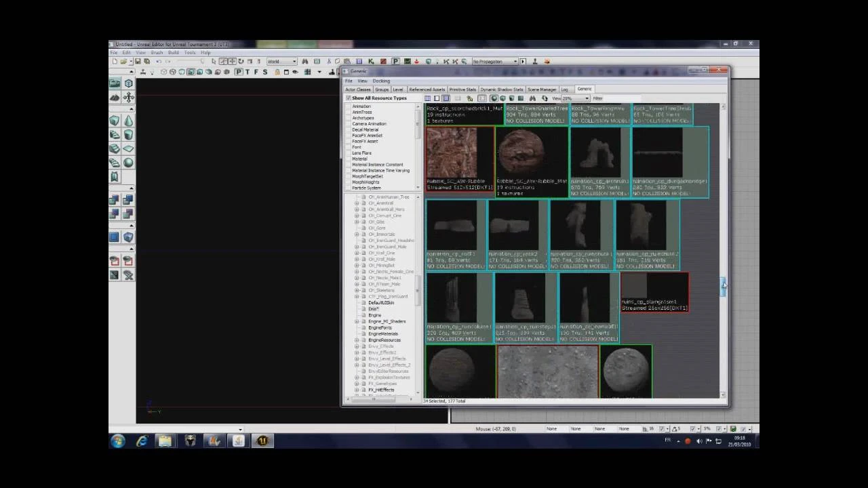Image resolution: width=868 pixels, height=488 pixels.
Task: Expand the Engine_MI_Shaders package tree node
Action: tap(357, 321)
